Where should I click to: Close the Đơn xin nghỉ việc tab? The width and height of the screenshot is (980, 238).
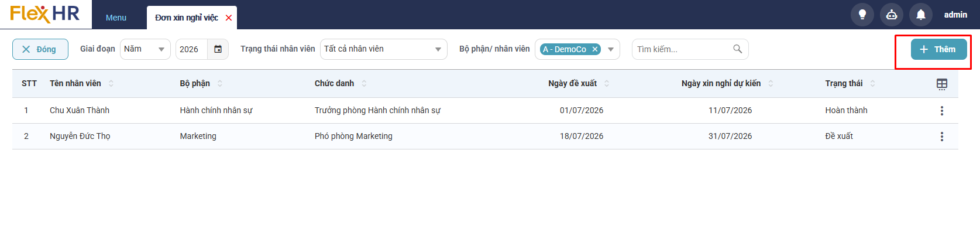click(229, 18)
